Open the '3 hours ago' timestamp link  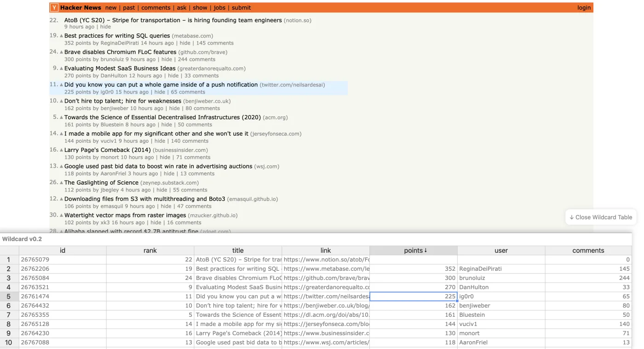[143, 174]
